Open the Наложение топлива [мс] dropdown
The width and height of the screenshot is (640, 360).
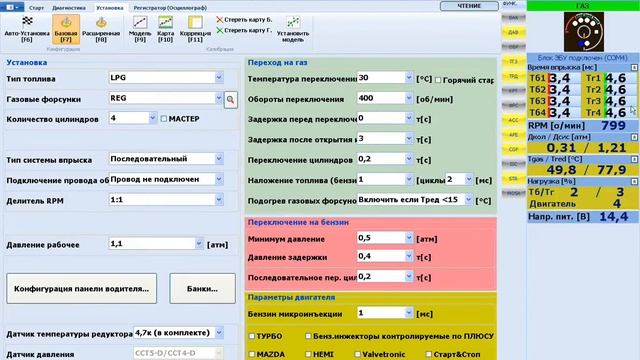(x=469, y=179)
